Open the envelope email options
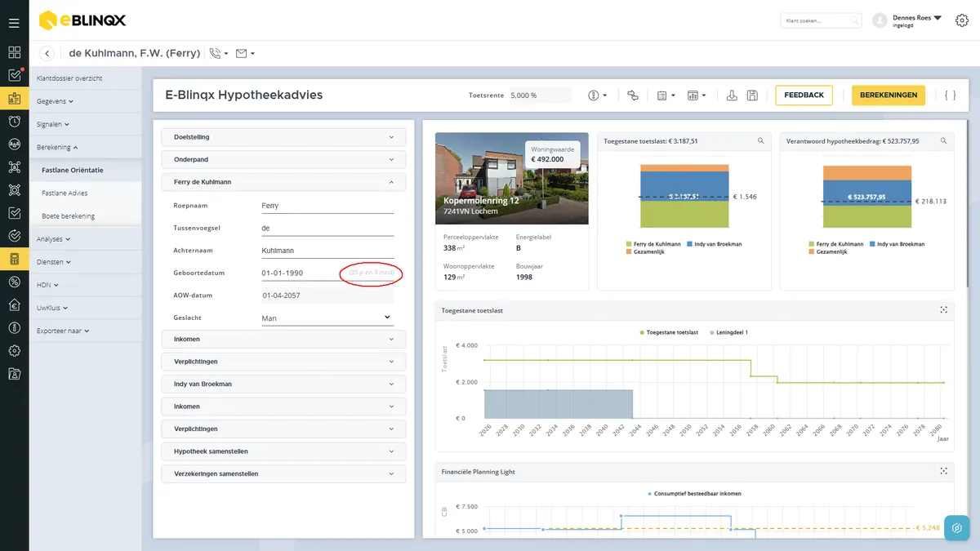The image size is (980, 551). tap(245, 53)
